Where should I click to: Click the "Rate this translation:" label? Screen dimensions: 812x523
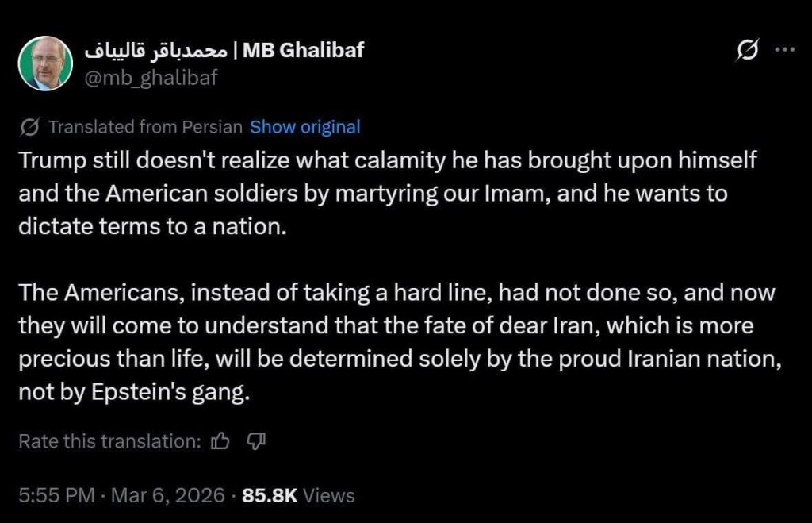point(109,441)
